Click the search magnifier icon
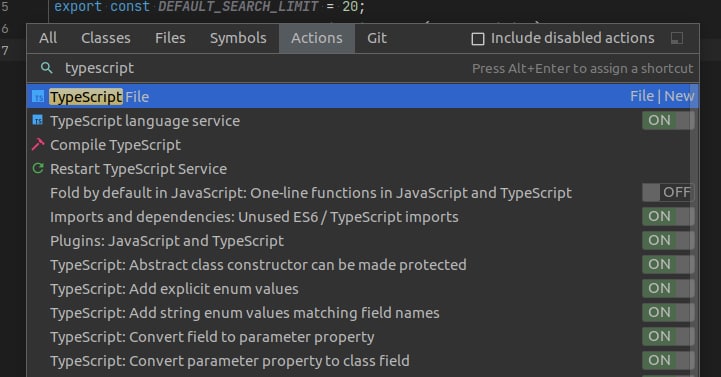 pos(46,68)
